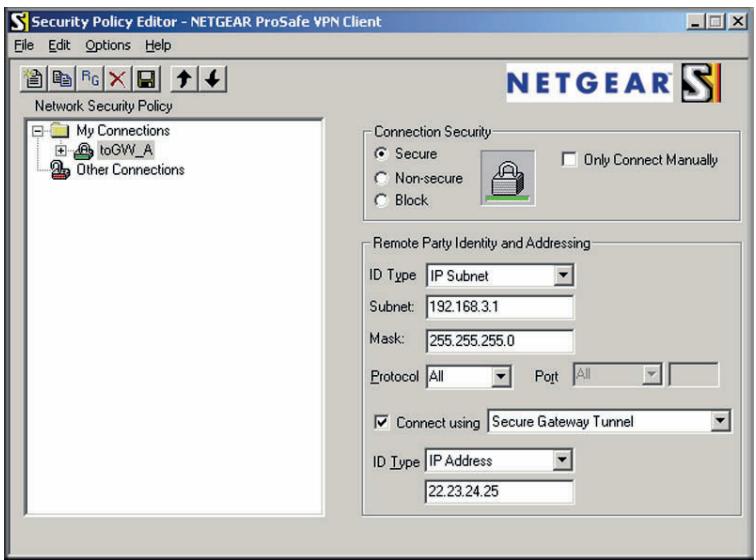
Task: Expand the toGW_A tree node
Action: 61,150
